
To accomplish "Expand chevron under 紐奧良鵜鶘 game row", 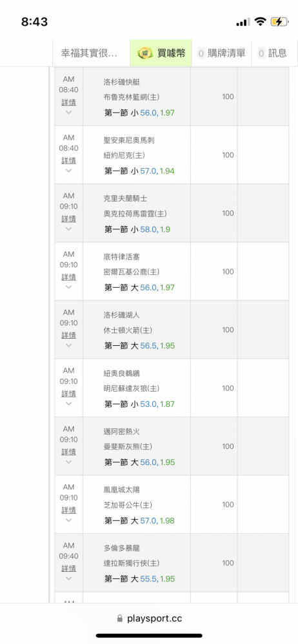I will [69, 404].
